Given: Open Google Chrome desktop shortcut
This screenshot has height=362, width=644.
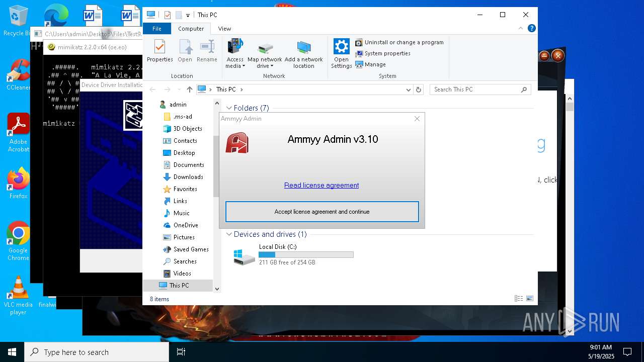Looking at the screenshot, I should (x=18, y=241).
